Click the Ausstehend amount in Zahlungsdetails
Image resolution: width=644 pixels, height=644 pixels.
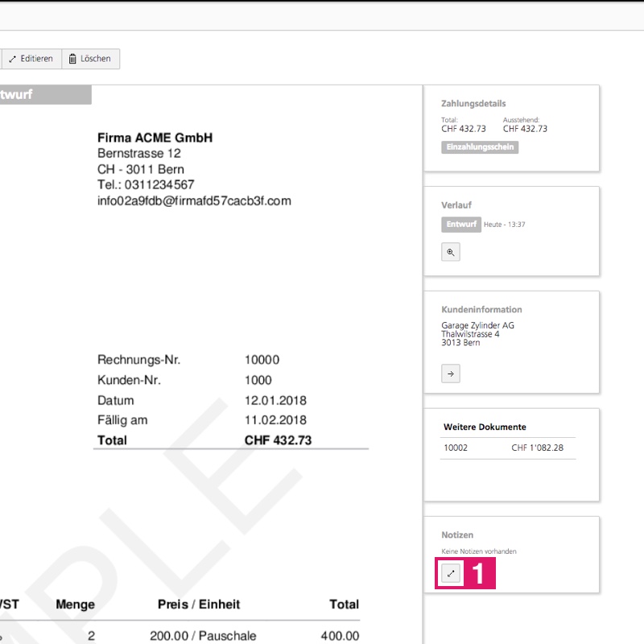click(x=525, y=129)
